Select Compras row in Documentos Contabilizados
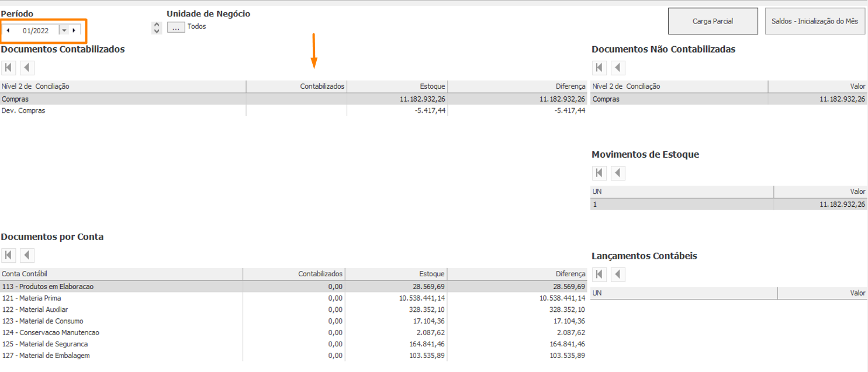 coord(293,99)
